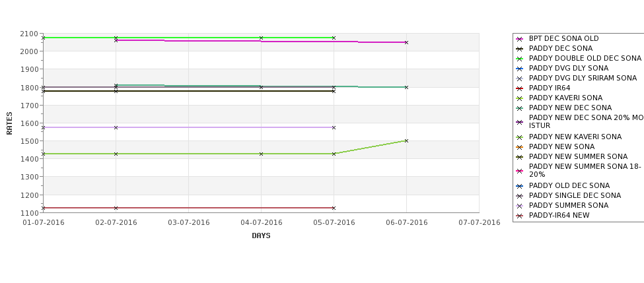Click the PADDY NEW SONA legend label
Image resolution: width=644 pixels, height=283 pixels.
561,146
